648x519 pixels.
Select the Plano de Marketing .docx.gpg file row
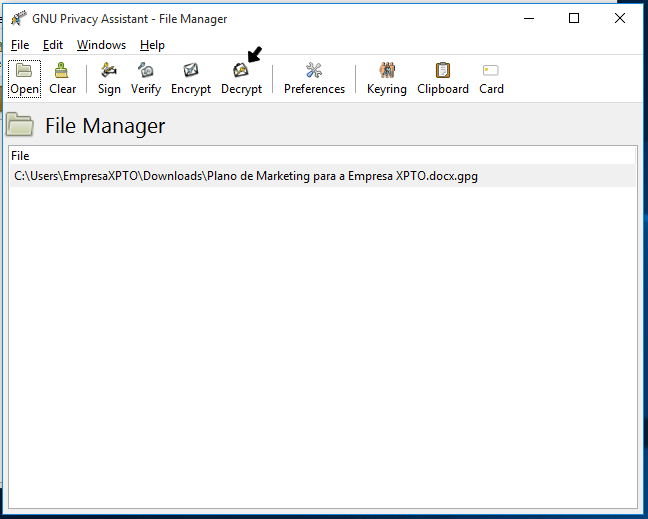tap(323, 176)
